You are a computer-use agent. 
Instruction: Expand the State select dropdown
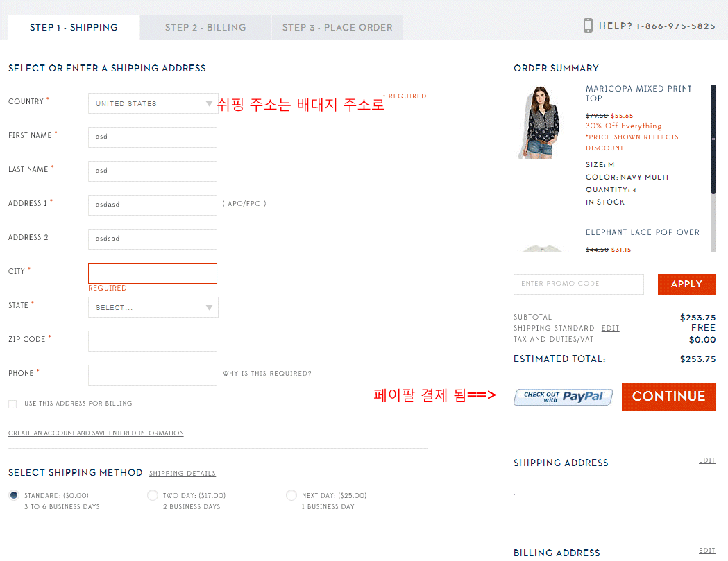coord(153,307)
